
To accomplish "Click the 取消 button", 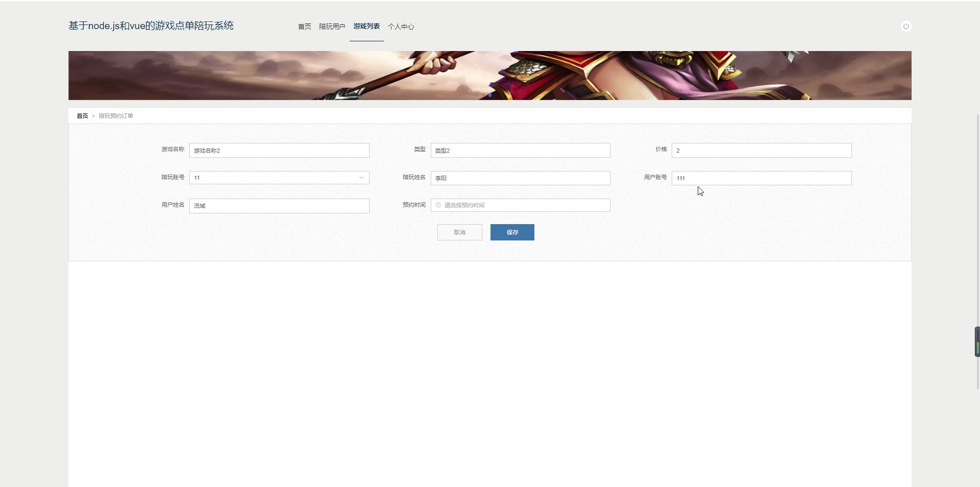I will pyautogui.click(x=460, y=232).
